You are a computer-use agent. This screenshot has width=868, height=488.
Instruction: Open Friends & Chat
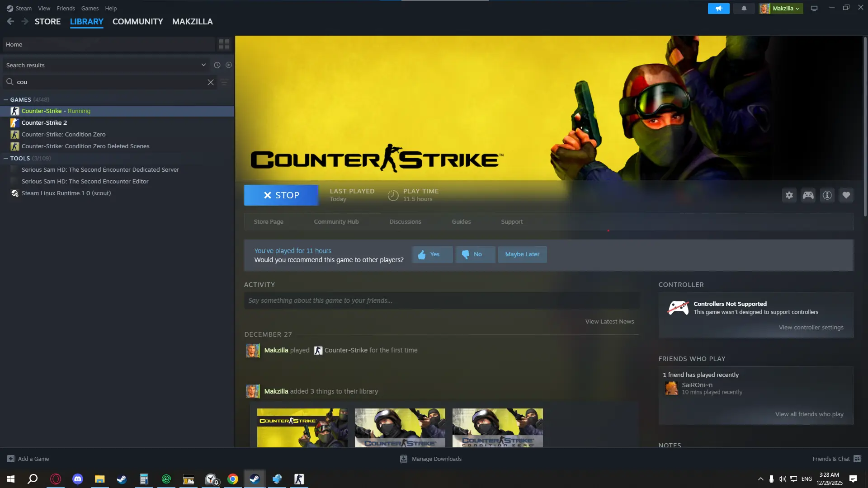pos(836,459)
